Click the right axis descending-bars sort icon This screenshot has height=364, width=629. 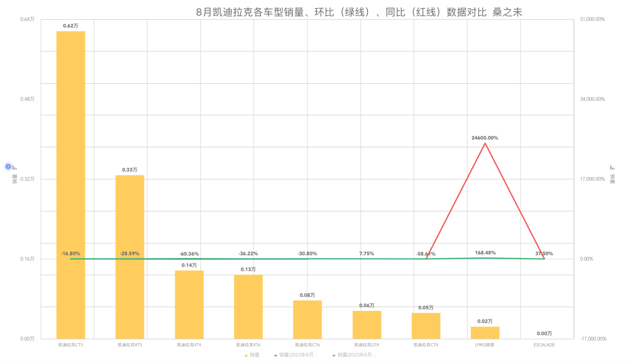point(612,167)
